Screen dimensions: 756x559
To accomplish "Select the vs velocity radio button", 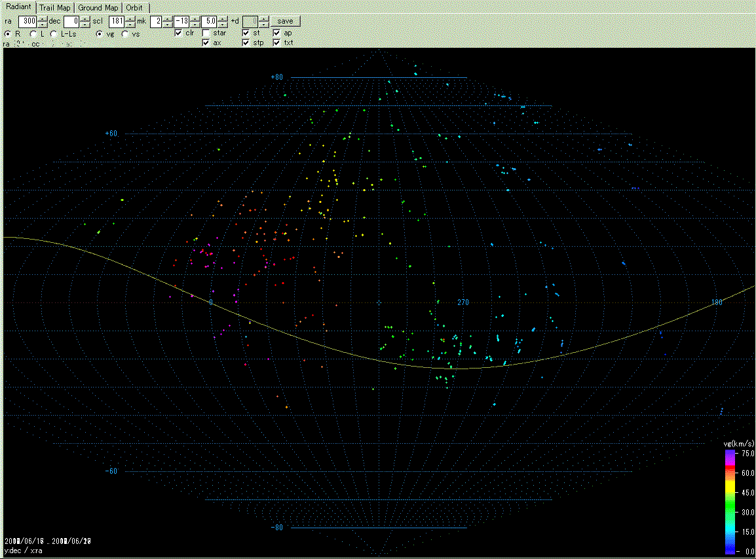I will click(125, 33).
